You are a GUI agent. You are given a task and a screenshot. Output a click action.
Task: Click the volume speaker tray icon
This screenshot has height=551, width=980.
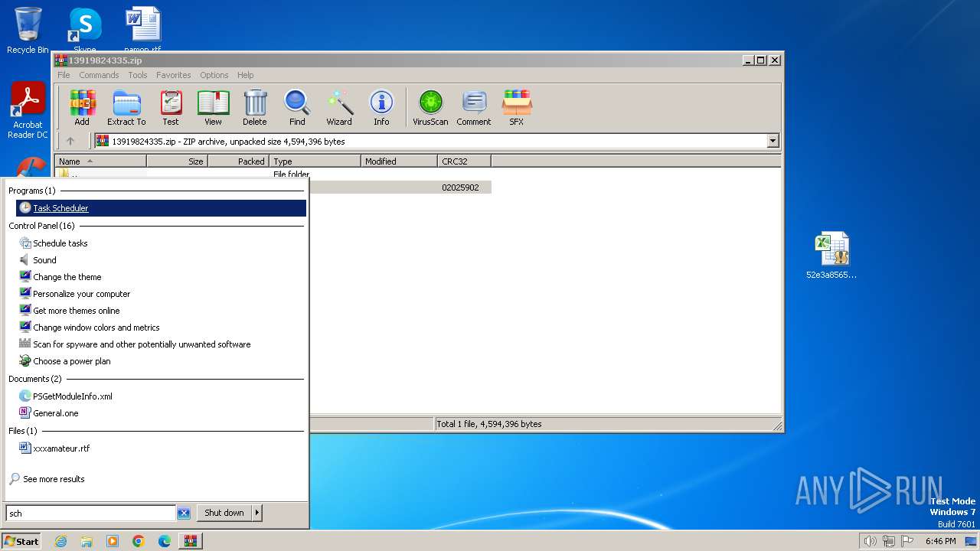pyautogui.click(x=870, y=541)
